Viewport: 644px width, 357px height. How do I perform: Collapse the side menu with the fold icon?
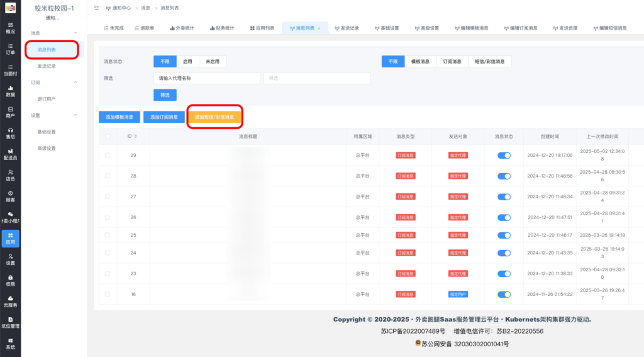(96, 8)
